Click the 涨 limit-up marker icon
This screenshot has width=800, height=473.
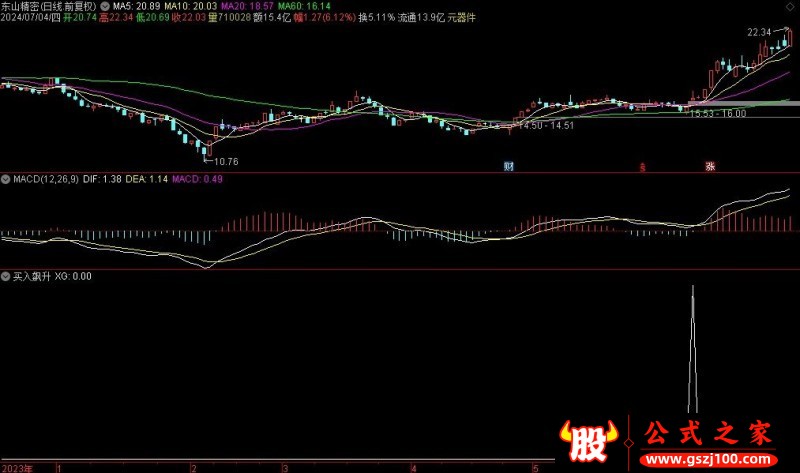710,166
